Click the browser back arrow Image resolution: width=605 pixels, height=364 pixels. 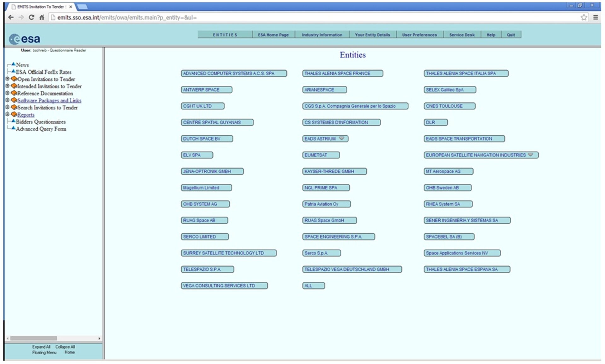tap(11, 17)
